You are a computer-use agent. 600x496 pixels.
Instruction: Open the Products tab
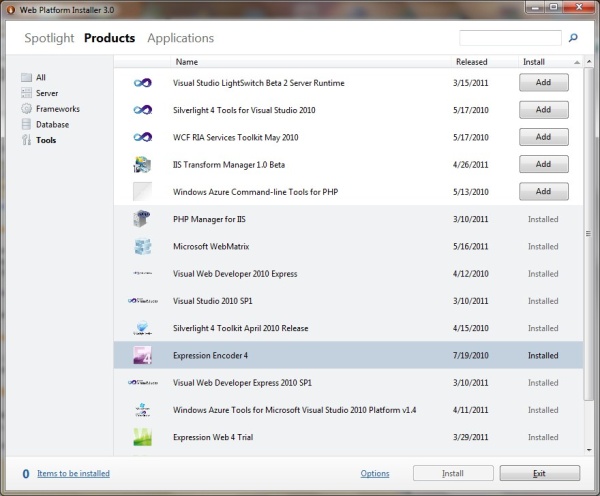click(x=109, y=38)
